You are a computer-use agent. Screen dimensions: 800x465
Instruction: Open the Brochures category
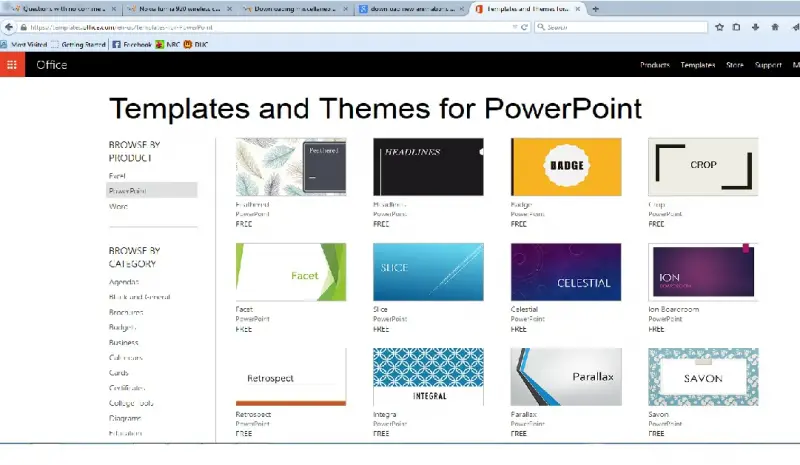(126, 312)
